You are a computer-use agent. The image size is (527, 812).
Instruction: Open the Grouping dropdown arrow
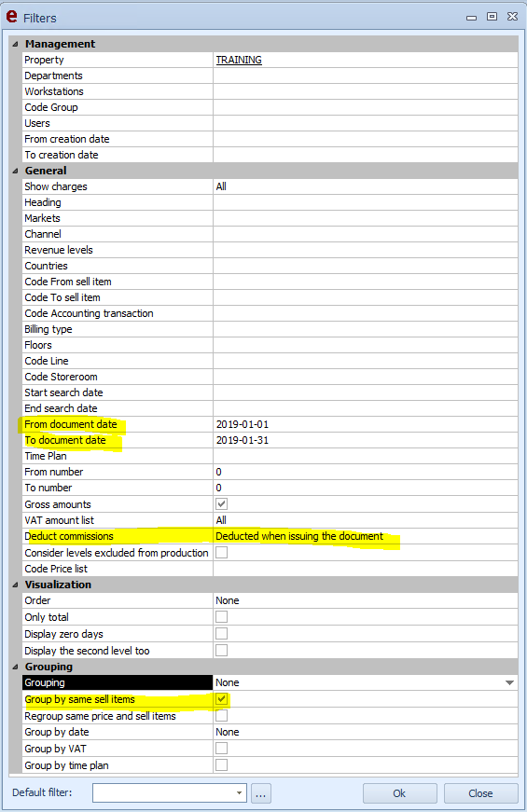(x=509, y=683)
